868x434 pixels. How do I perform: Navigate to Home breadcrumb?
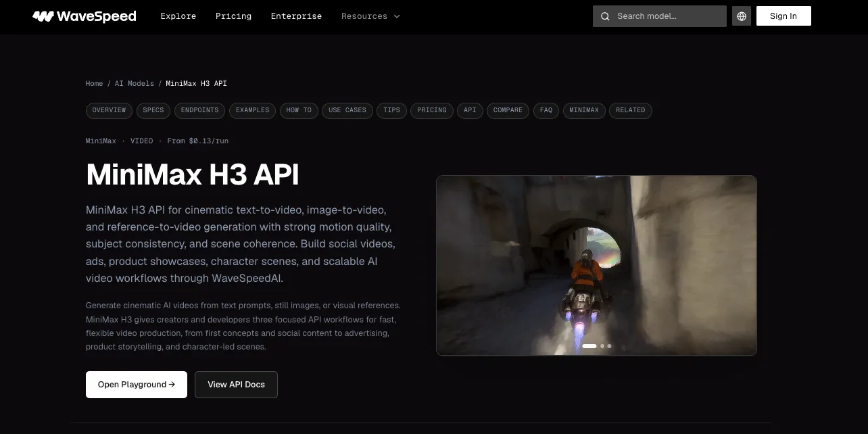[94, 83]
